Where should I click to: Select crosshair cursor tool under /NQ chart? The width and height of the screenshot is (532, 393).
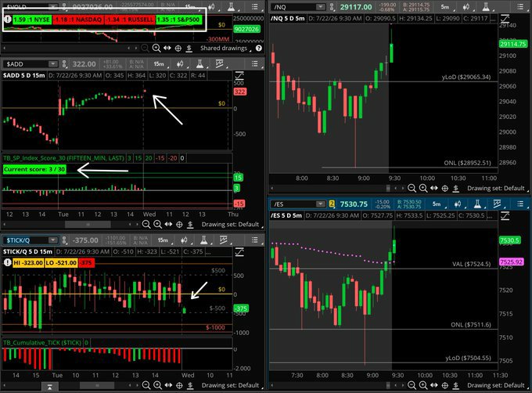click(445, 188)
